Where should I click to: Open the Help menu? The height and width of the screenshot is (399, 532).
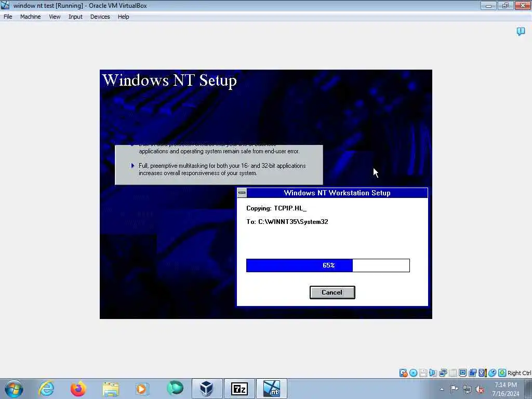point(124,17)
